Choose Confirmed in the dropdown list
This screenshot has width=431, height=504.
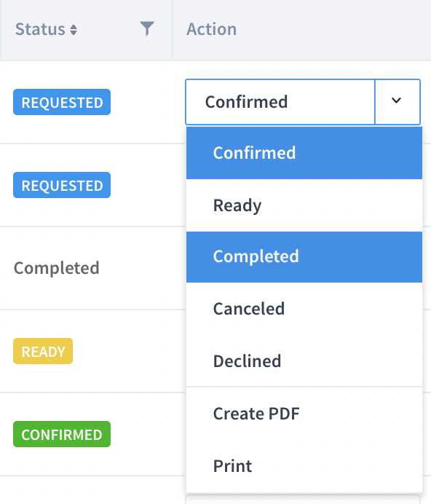point(304,153)
